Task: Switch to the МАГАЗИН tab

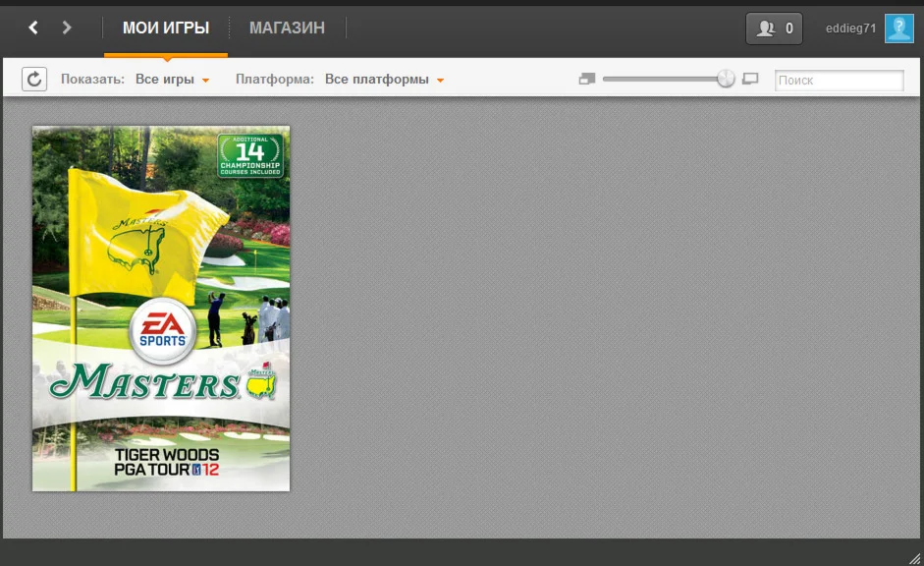Action: point(287,28)
